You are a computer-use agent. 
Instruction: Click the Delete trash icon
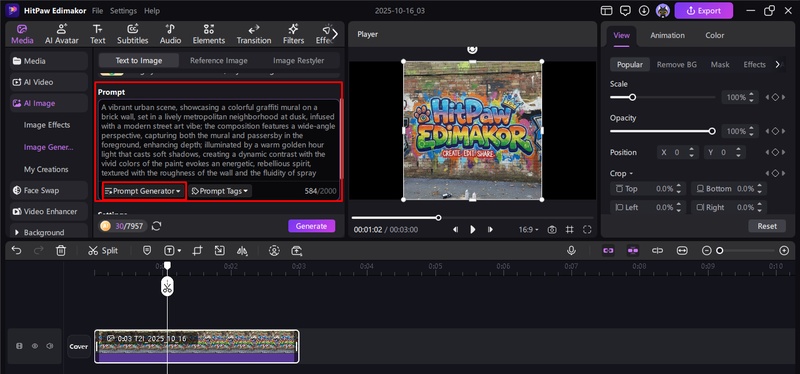(x=61, y=251)
